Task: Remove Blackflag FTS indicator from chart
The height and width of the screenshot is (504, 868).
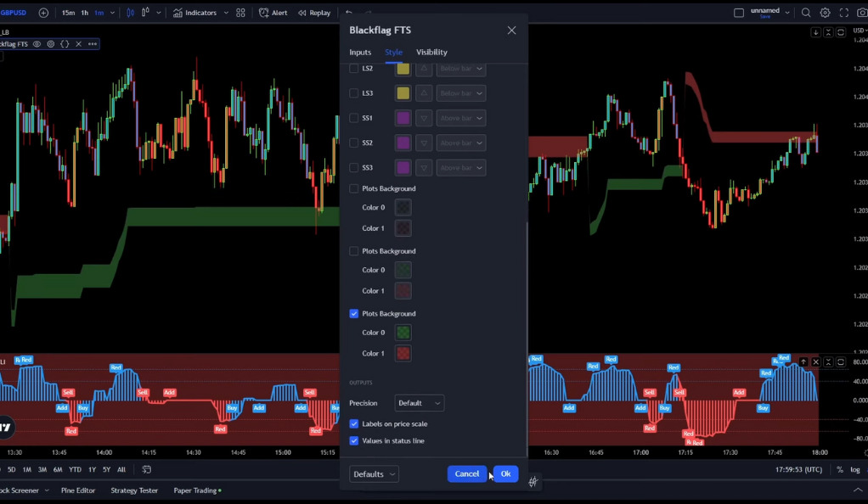Action: 79,44
